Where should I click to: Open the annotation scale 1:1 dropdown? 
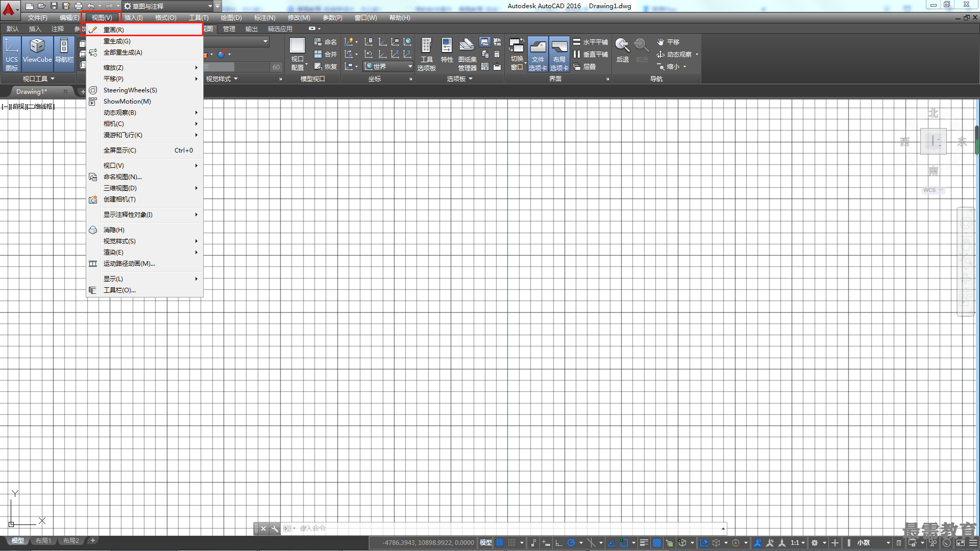coord(798,543)
